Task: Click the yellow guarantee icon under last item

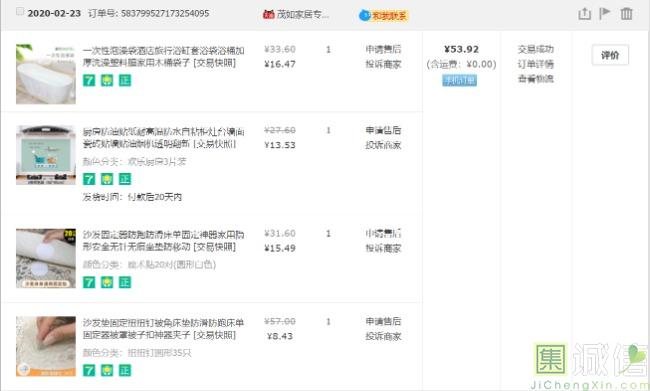Action: tap(107, 370)
